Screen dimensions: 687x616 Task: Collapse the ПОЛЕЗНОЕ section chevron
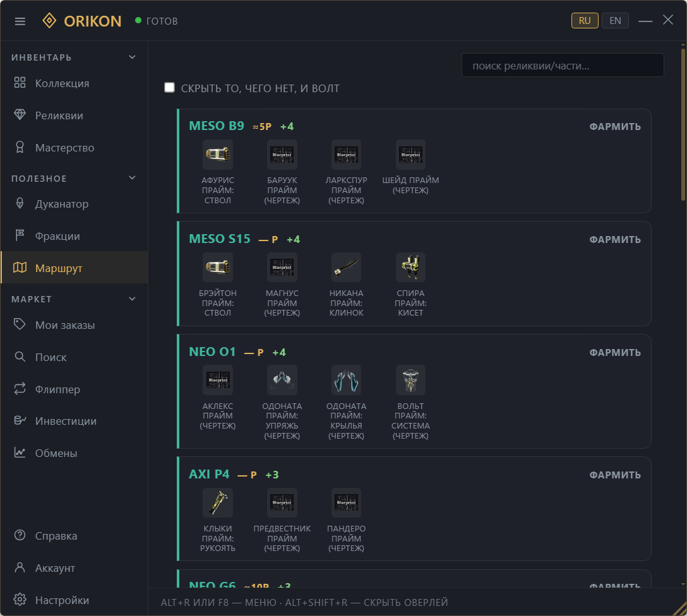[x=133, y=178]
